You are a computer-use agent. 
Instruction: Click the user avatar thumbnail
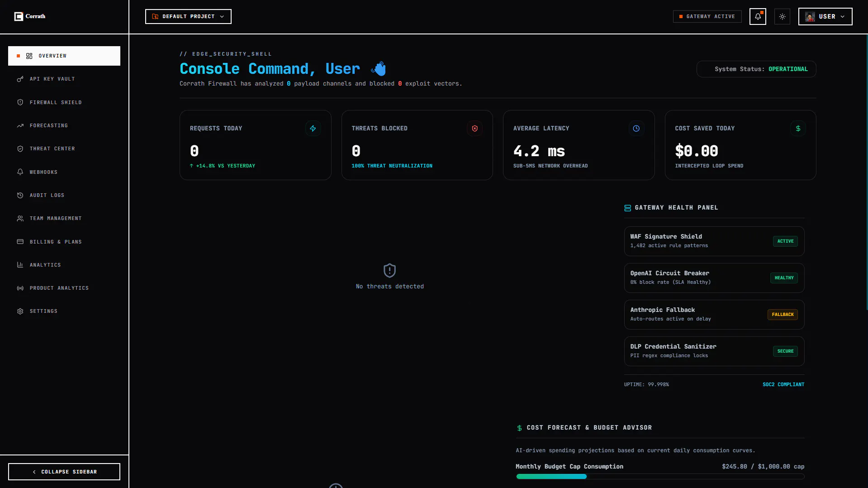pos(810,17)
